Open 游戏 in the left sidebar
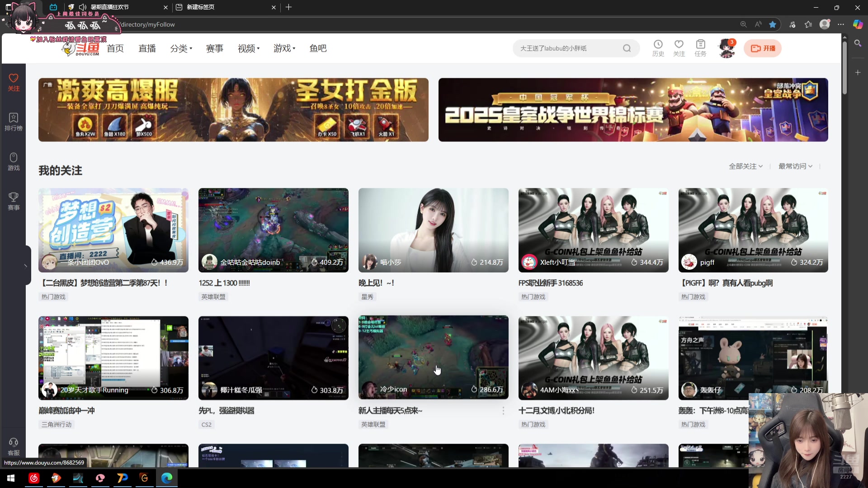868x488 pixels. click(14, 162)
